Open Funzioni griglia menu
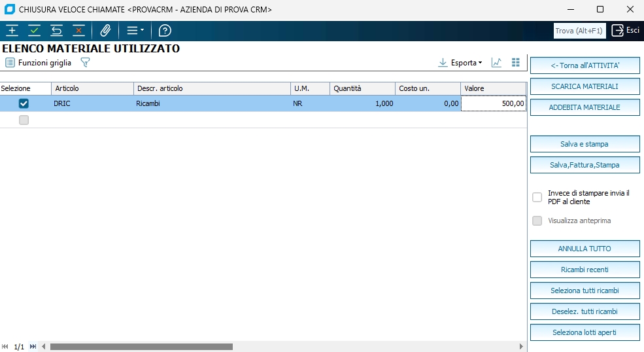The width and height of the screenshot is (644, 352). coord(39,63)
